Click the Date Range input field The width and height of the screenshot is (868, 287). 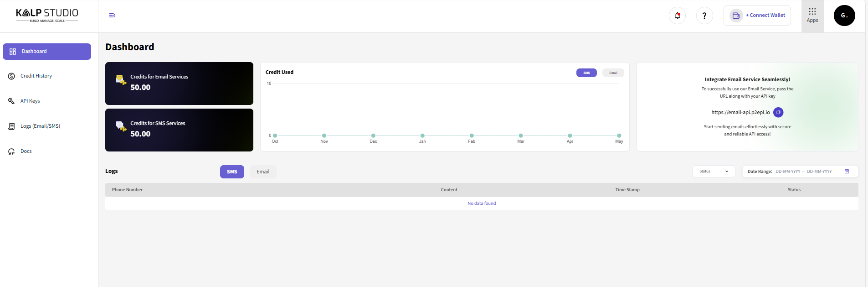(804, 172)
